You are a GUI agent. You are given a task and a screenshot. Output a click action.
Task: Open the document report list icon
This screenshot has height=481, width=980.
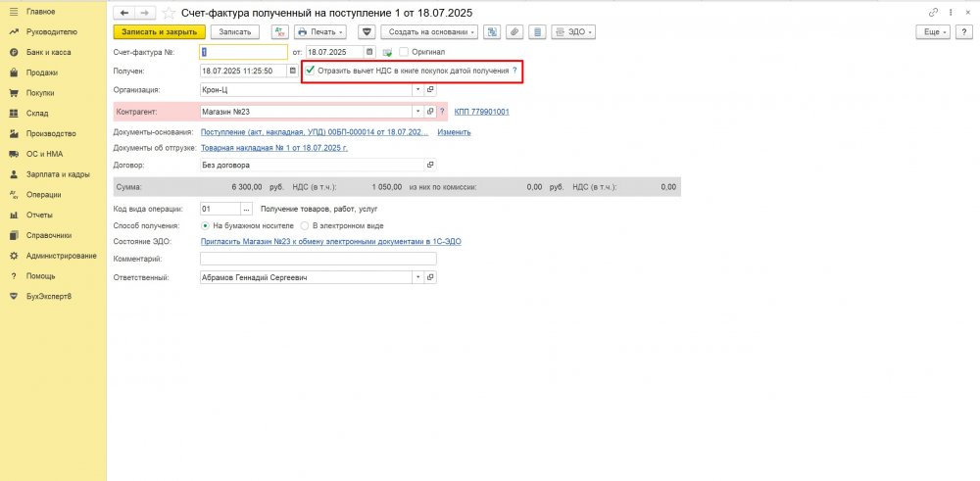pos(537,32)
